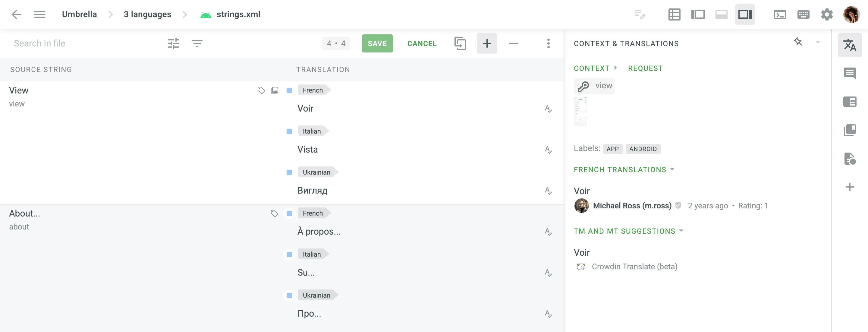Viewport: 868px width, 332px height.
Task: Select the Context tab in the side panel
Action: (591, 68)
